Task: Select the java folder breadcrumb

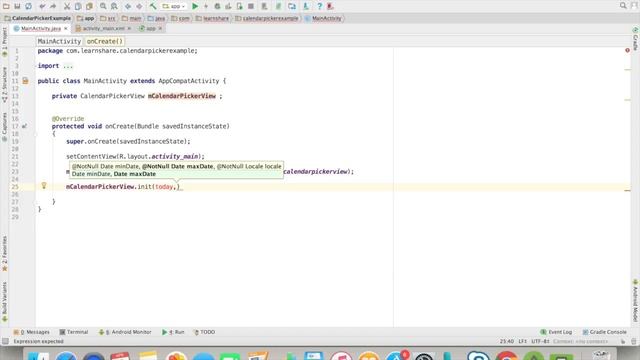Action: pos(156,18)
